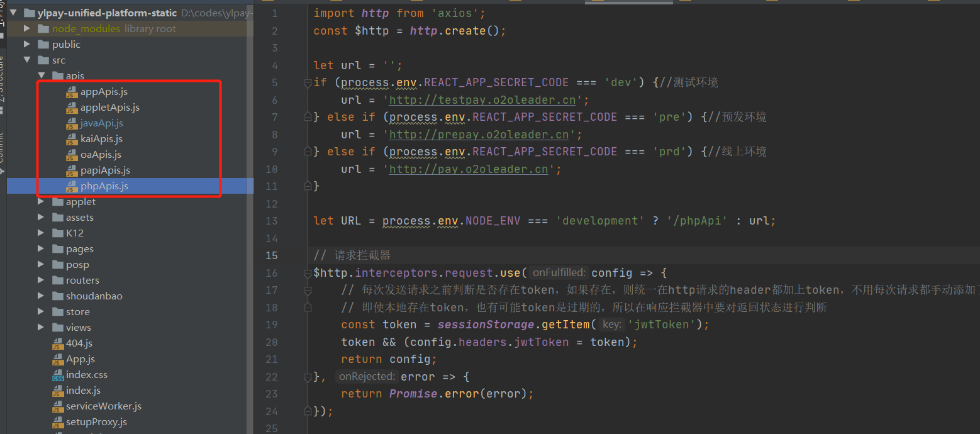Click the K12 folder icon
980x434 pixels.
click(58, 233)
